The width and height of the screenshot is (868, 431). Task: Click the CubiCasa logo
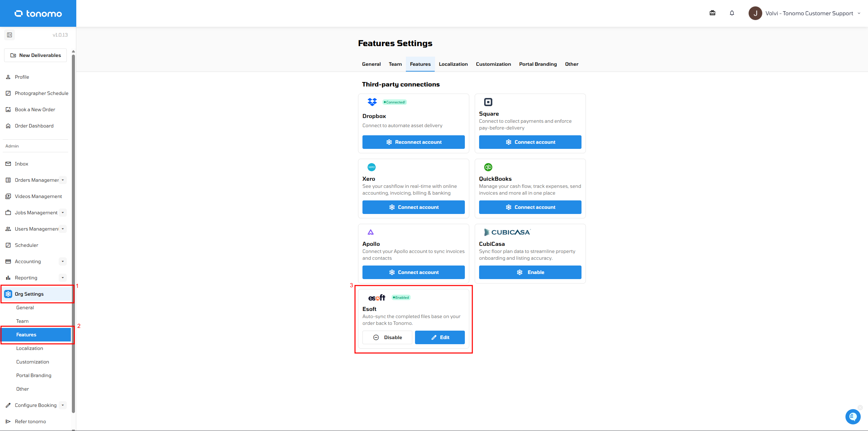(507, 232)
